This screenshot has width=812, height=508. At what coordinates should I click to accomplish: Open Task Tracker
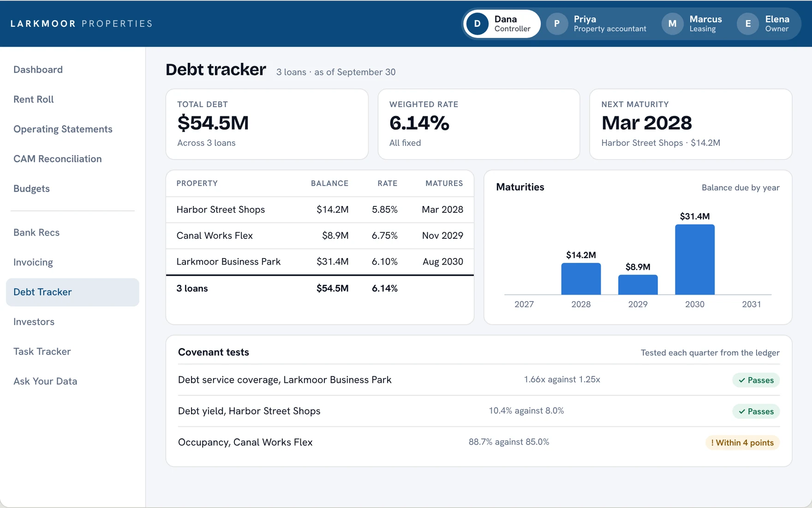(72, 351)
